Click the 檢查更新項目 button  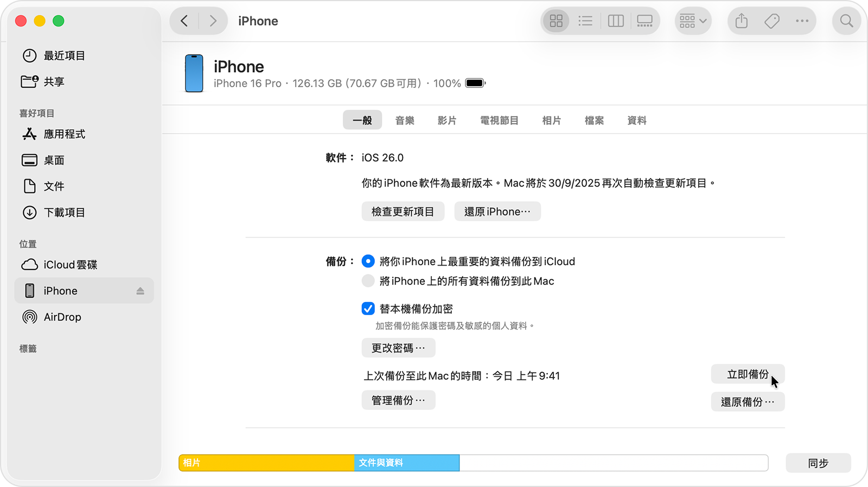[x=403, y=212]
